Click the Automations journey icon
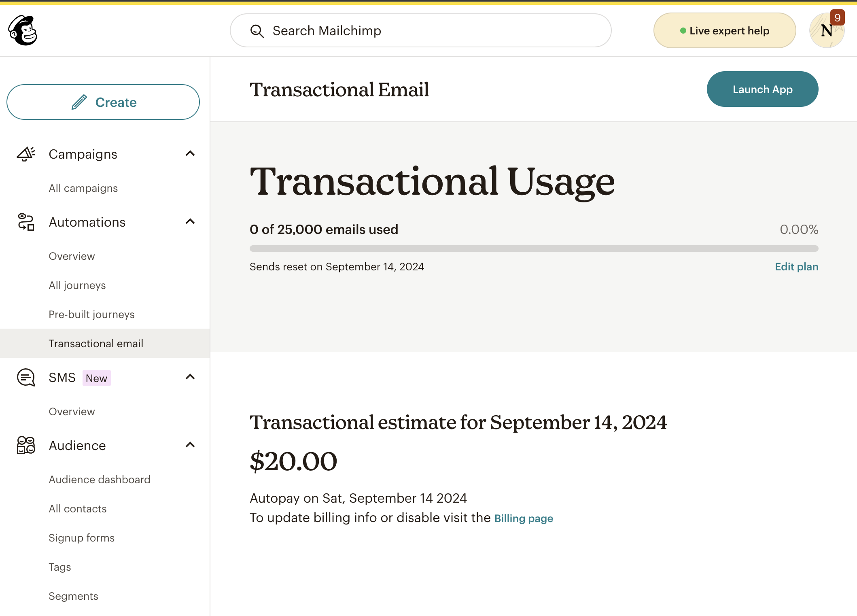The image size is (857, 616). tap(26, 222)
